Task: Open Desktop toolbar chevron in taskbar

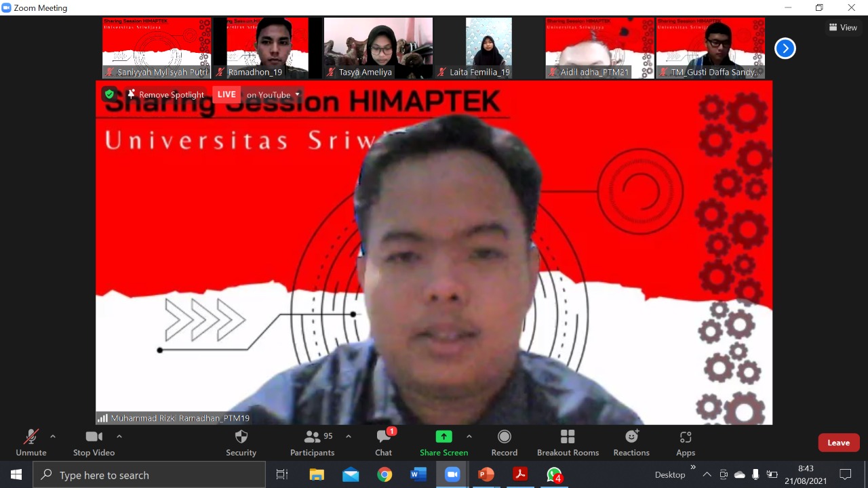Action: point(693,467)
